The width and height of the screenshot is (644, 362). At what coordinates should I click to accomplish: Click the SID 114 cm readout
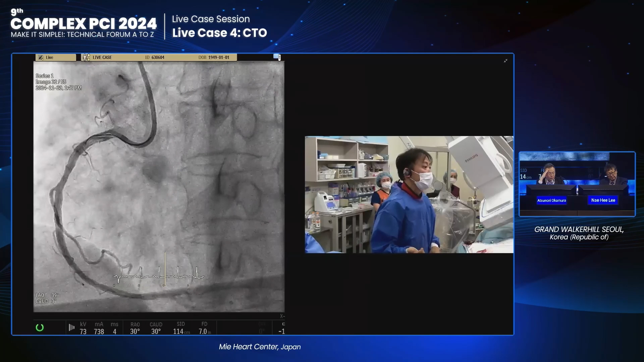(x=181, y=328)
